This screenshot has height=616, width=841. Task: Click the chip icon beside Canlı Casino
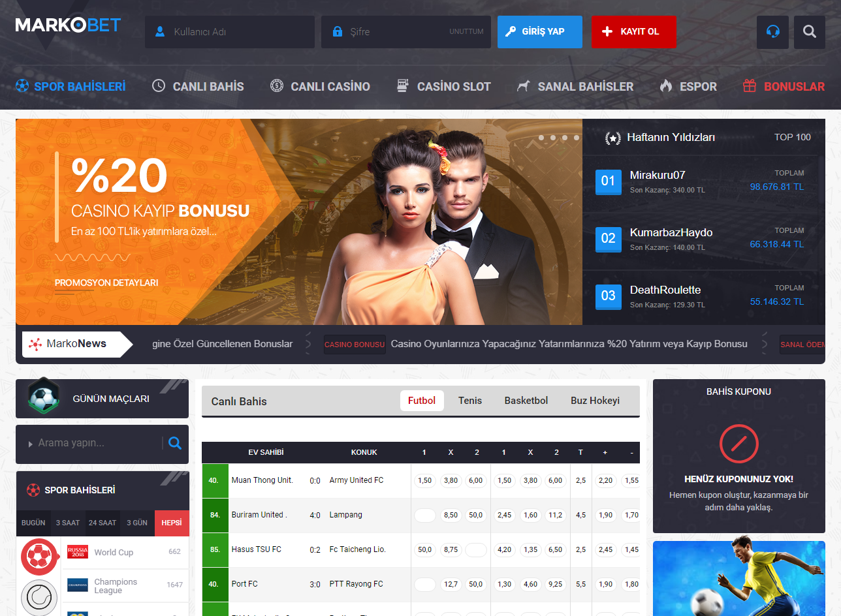coord(277,86)
